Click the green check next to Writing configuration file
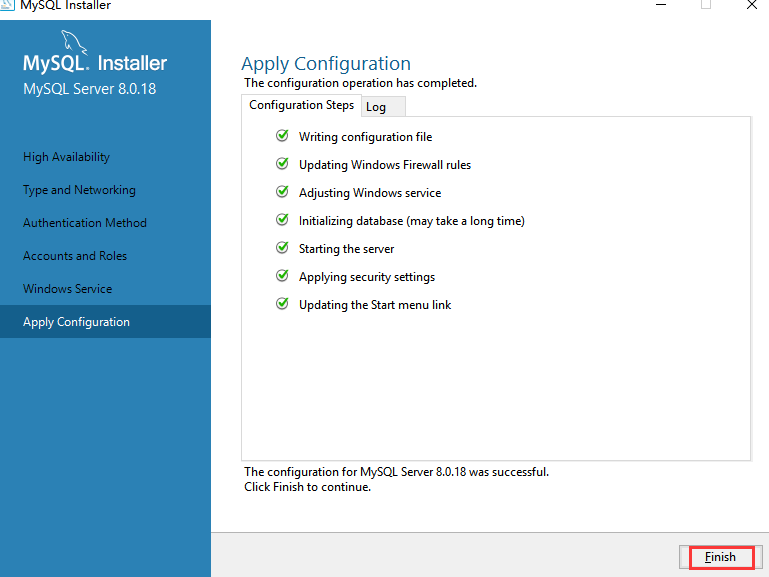Image resolution: width=769 pixels, height=577 pixels. [x=282, y=135]
